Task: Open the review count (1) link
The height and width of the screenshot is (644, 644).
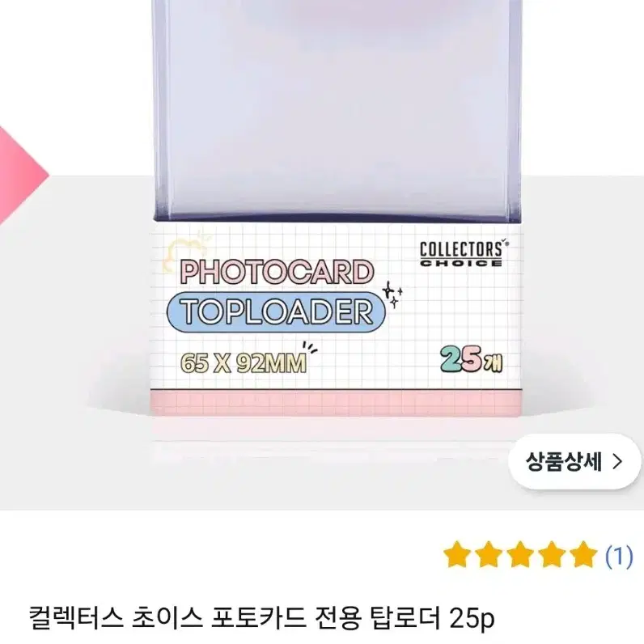Action: [620, 556]
